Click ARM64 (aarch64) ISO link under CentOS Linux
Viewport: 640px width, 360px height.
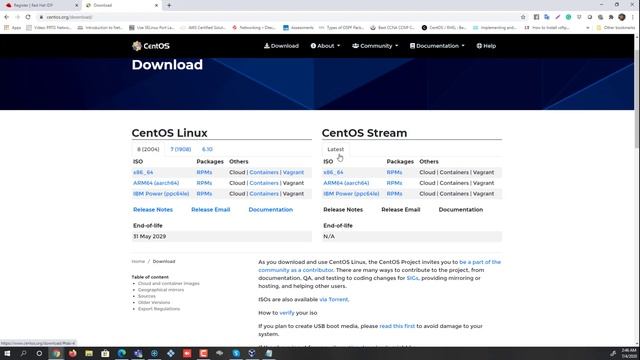156,183
